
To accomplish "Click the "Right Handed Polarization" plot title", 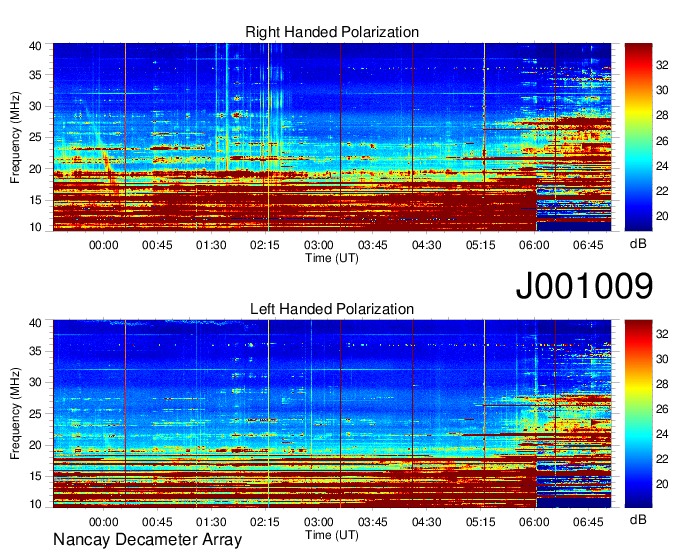I will (332, 32).
